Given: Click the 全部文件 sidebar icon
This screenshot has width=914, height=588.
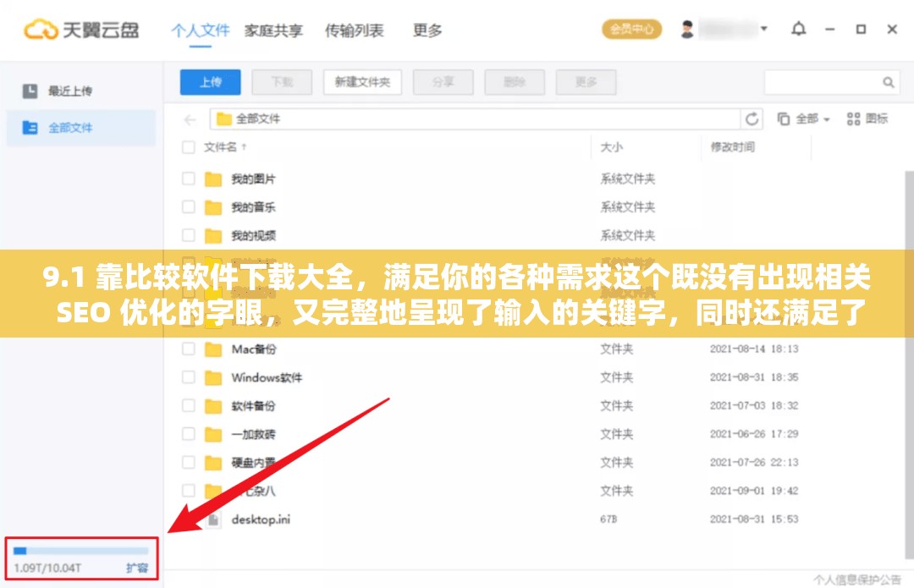Looking at the screenshot, I should click(x=30, y=128).
